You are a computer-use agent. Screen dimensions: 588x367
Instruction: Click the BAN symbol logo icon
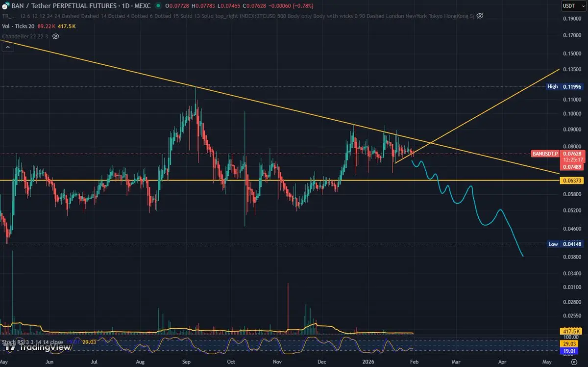pos(6,6)
